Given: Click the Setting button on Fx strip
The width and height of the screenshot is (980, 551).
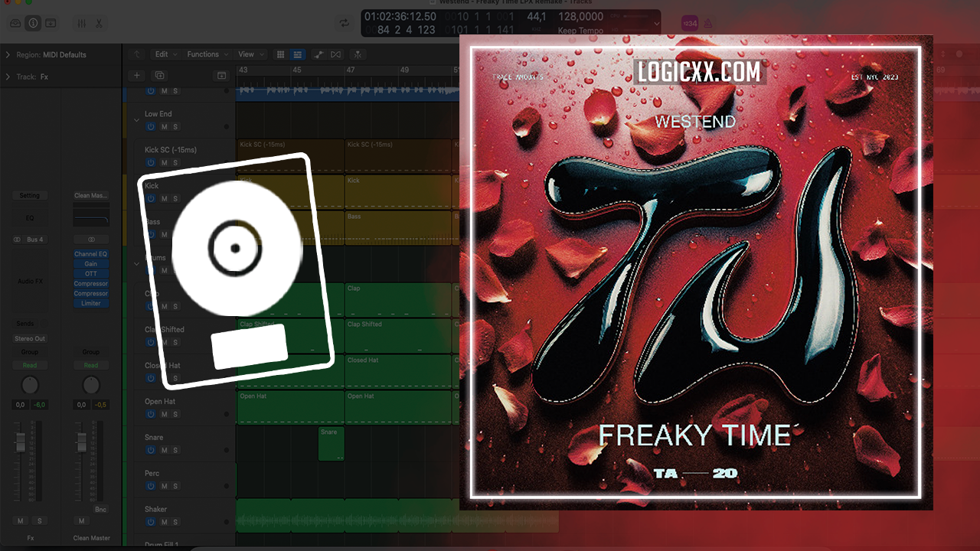Looking at the screenshot, I should pyautogui.click(x=30, y=196).
